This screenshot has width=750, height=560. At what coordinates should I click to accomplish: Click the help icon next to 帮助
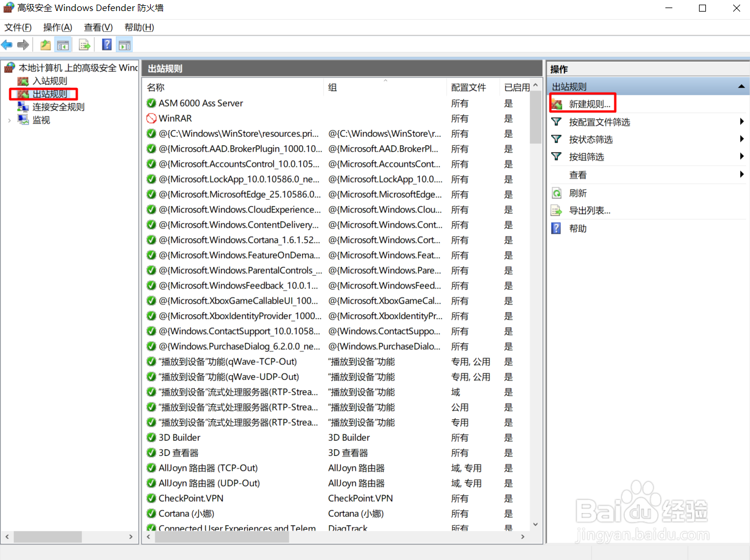click(x=556, y=228)
